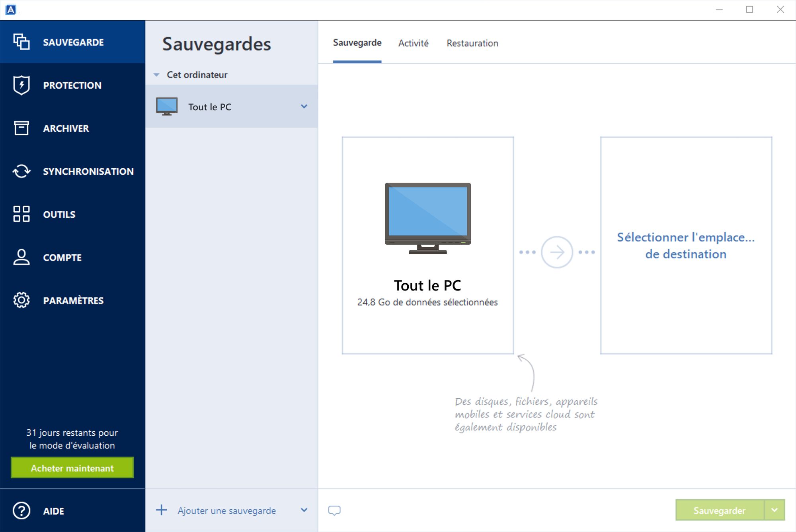Open Paramètres gear settings
The width and height of the screenshot is (796, 532).
pos(21,300)
